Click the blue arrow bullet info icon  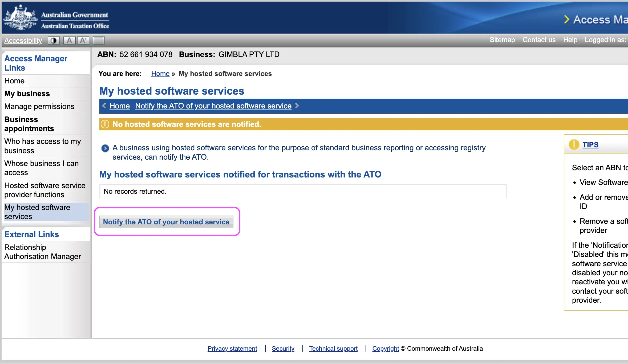click(105, 148)
